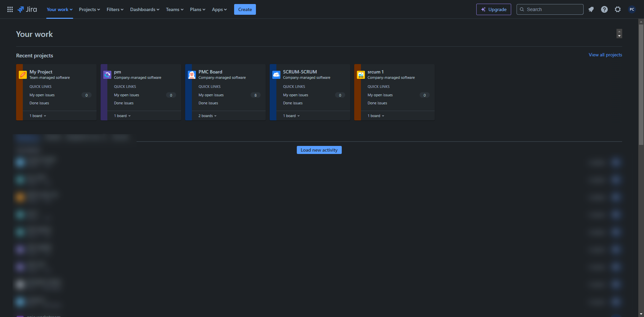Open the Dashboards menu
The height and width of the screenshot is (317, 644).
tap(145, 9)
